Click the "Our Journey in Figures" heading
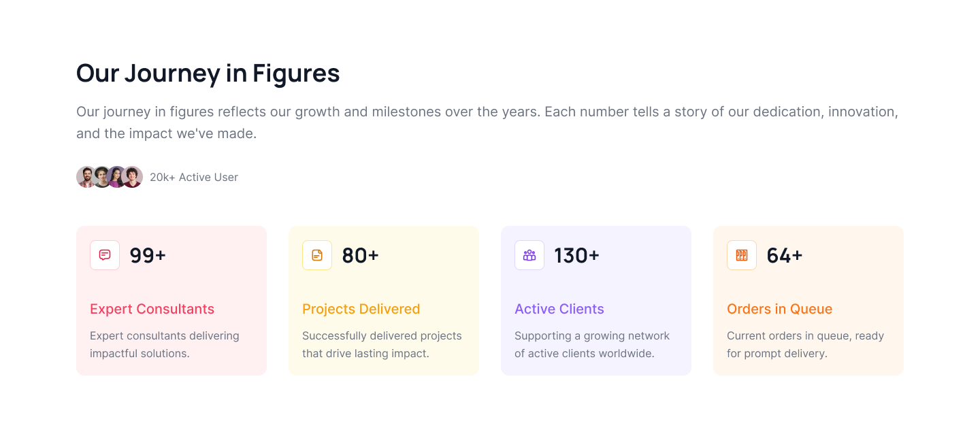The image size is (980, 430). (208, 73)
